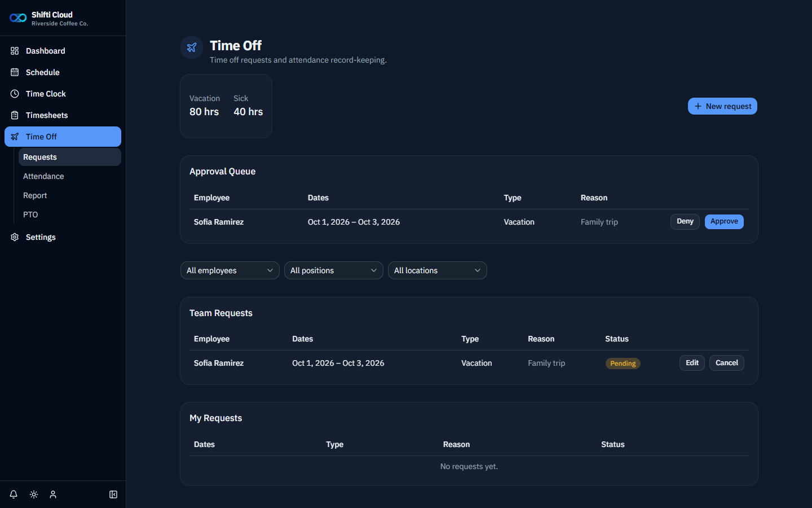Click the Timesheets clipboard icon
Screen dimensions: 812x508
(15, 115)
